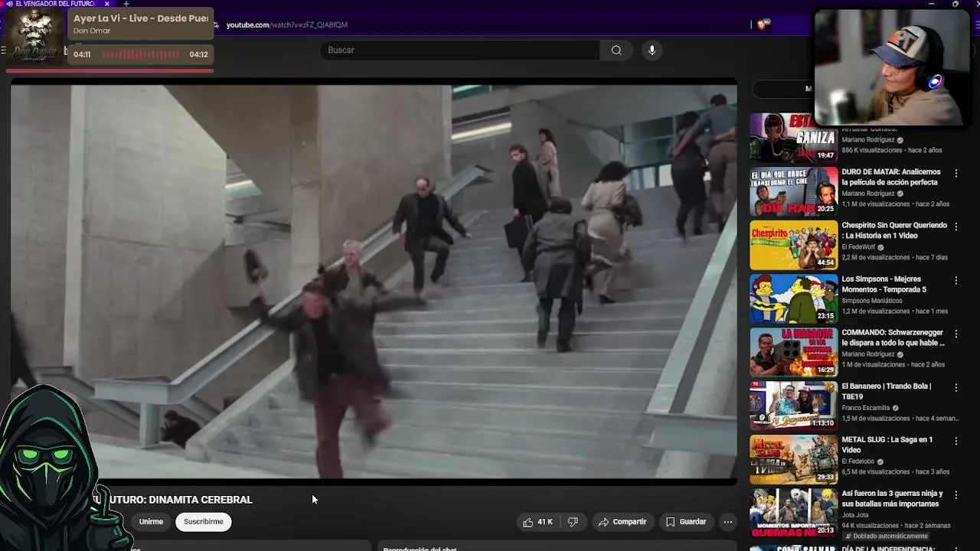Open more actions menu beside Guardar
The width and height of the screenshot is (980, 551).
pos(728,522)
